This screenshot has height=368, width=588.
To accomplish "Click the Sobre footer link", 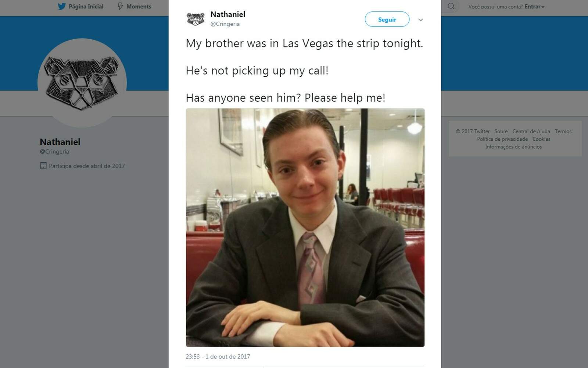I will pos(501,131).
